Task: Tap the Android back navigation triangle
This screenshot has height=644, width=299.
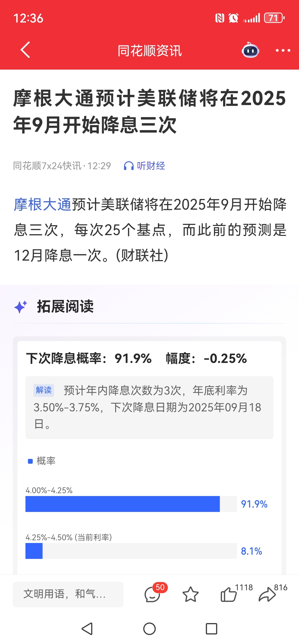Action: pos(87,629)
